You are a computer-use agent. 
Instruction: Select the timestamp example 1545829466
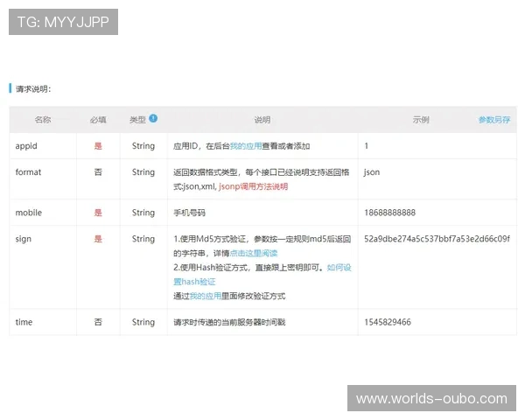(x=388, y=322)
